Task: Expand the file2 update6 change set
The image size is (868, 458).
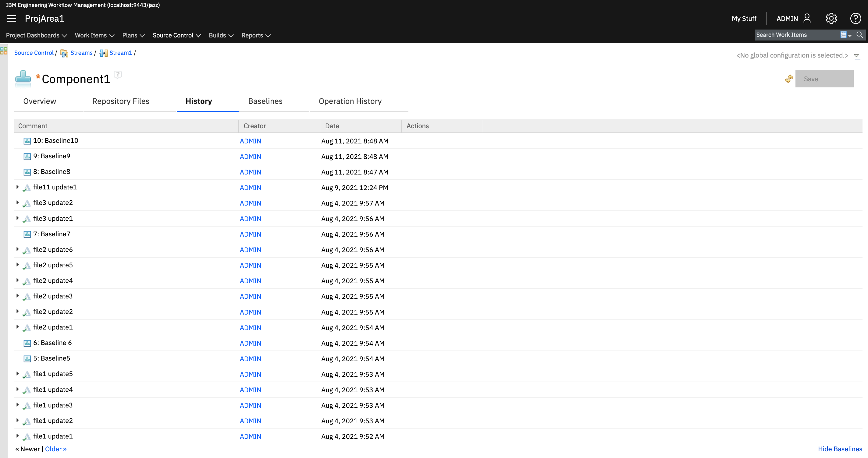Action: 17,249
